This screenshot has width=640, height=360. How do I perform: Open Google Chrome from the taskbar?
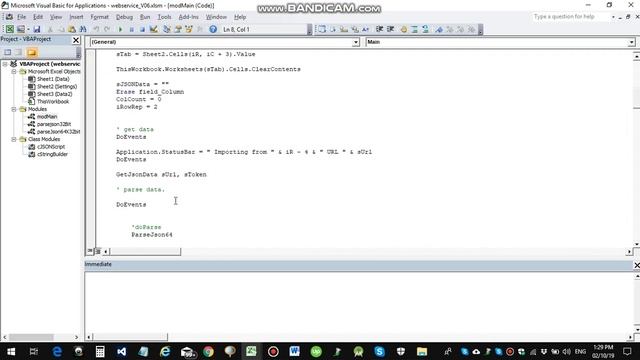point(208,351)
